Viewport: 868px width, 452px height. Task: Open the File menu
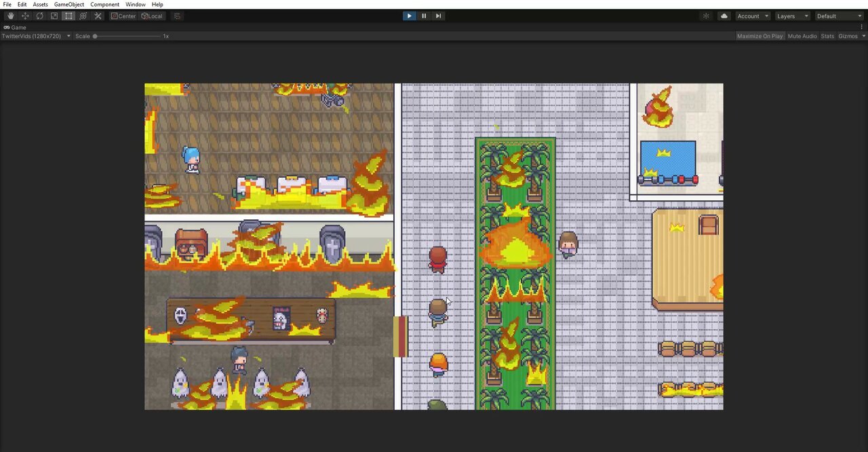coord(7,4)
